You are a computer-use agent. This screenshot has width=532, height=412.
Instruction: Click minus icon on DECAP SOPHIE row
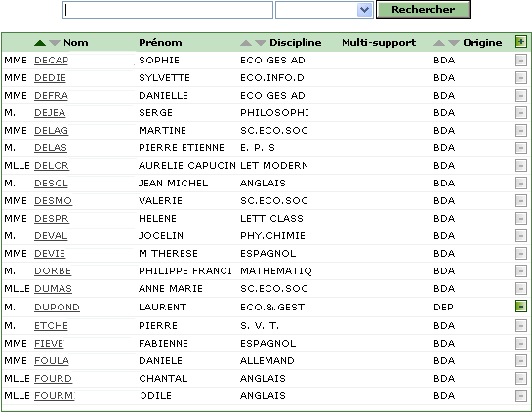click(x=521, y=61)
